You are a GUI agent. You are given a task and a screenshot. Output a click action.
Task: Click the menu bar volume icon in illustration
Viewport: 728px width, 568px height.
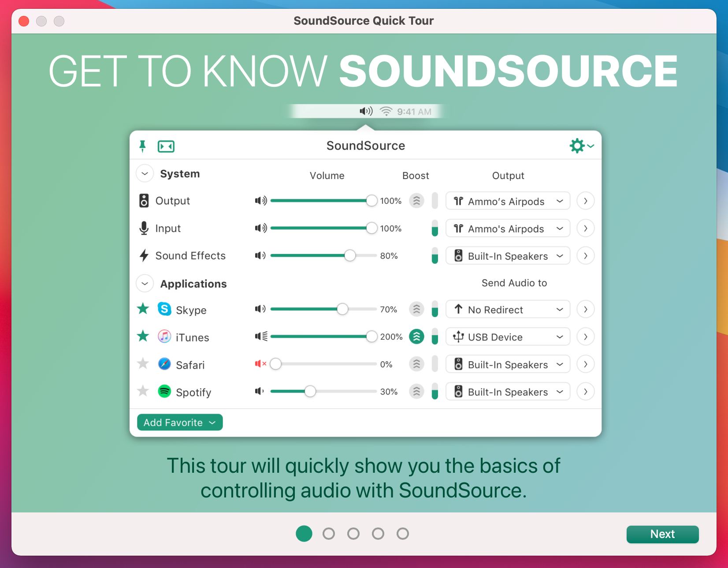(366, 111)
